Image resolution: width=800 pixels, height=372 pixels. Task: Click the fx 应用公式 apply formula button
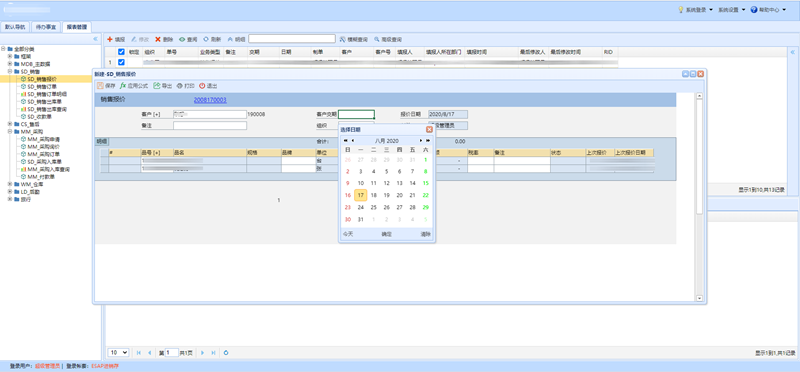click(x=134, y=86)
